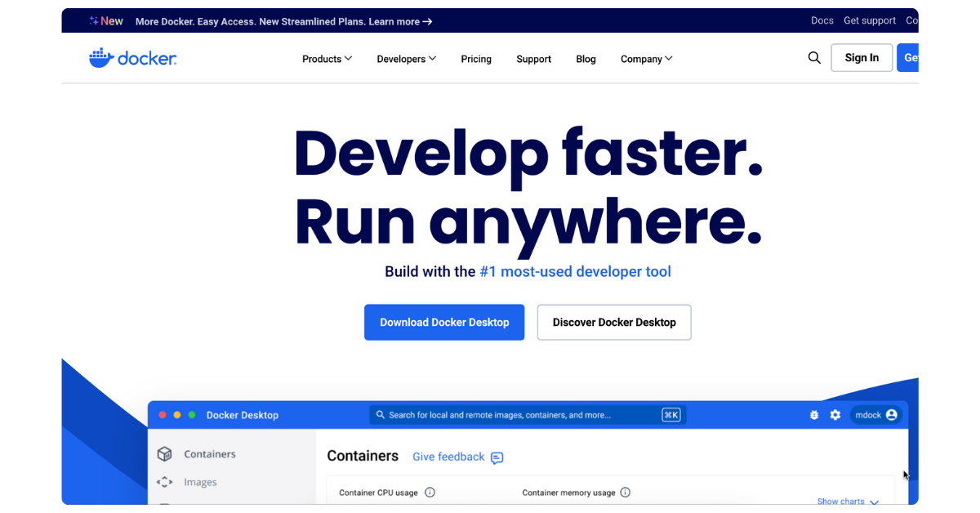Viewport: 980px width, 513px height.
Task: Select Blog in the navigation bar
Action: (586, 59)
